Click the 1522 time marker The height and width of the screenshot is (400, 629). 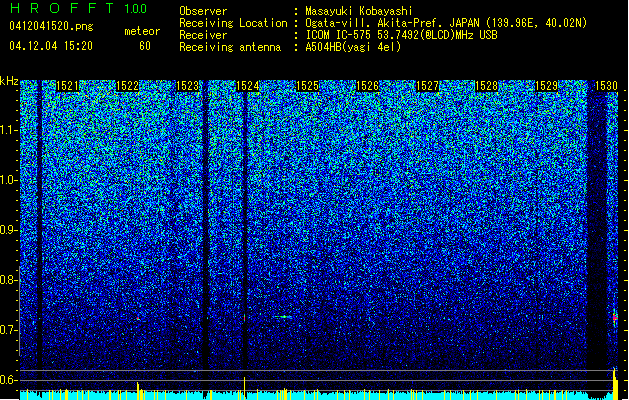(x=127, y=85)
